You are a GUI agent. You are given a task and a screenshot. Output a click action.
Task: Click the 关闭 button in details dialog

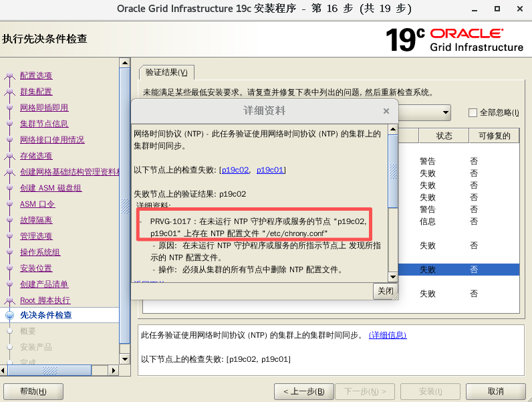click(386, 291)
